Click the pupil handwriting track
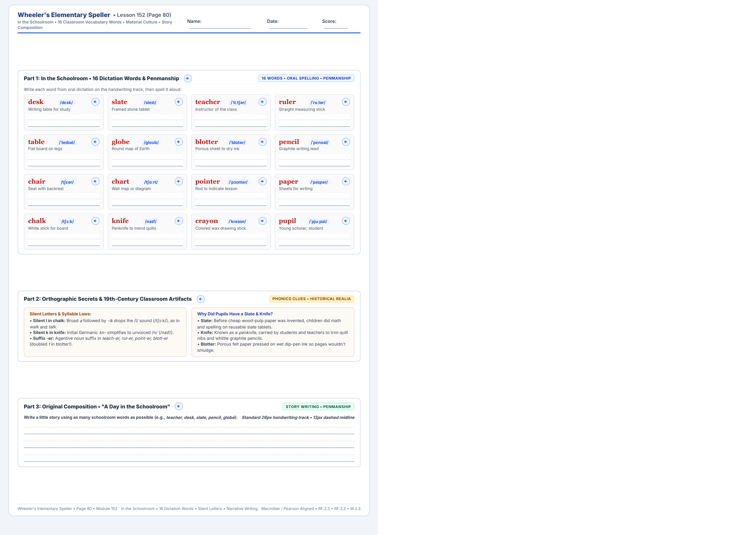This screenshot has width=756, height=535. tap(315, 240)
